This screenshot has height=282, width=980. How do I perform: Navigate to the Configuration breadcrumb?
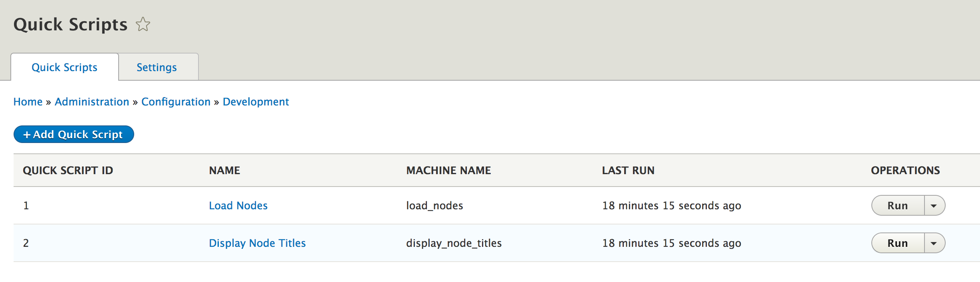176,102
